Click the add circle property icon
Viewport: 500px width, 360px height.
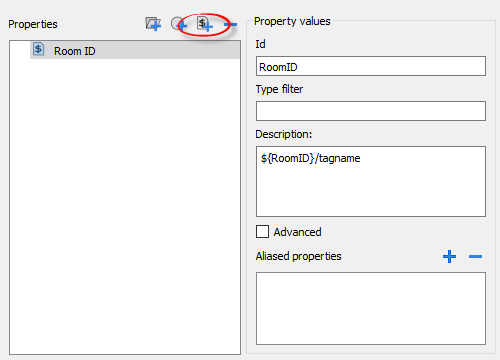tap(179, 24)
